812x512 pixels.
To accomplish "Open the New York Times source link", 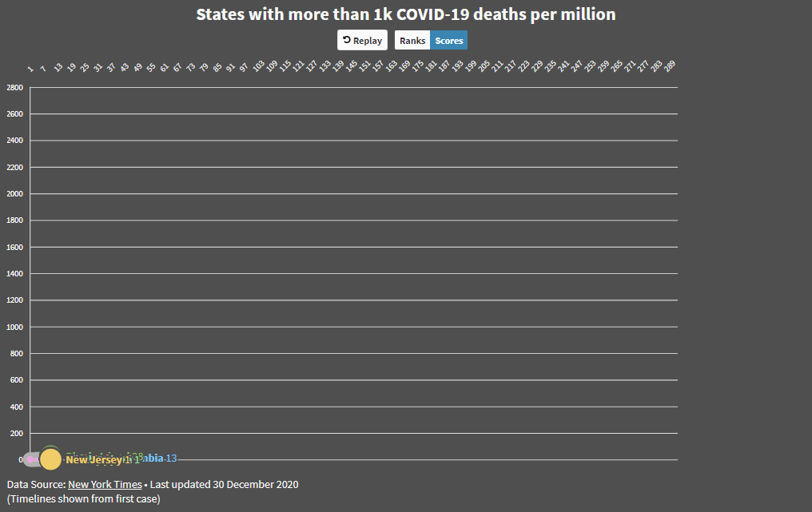I will point(105,484).
